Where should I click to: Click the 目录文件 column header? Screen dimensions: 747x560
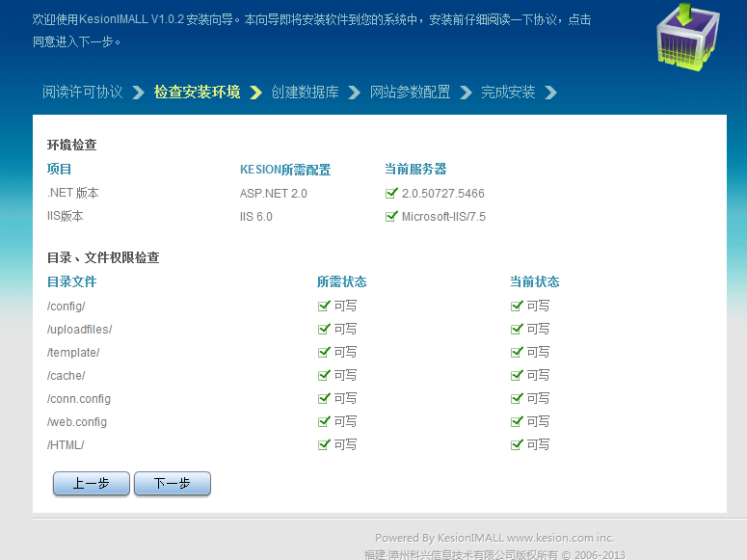(71, 282)
